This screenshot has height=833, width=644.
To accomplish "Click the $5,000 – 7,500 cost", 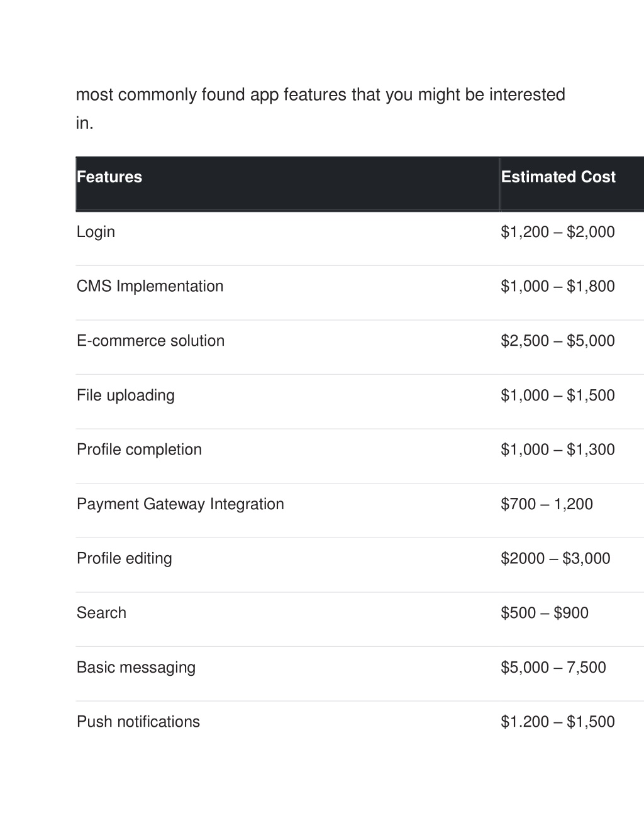I will click(553, 667).
